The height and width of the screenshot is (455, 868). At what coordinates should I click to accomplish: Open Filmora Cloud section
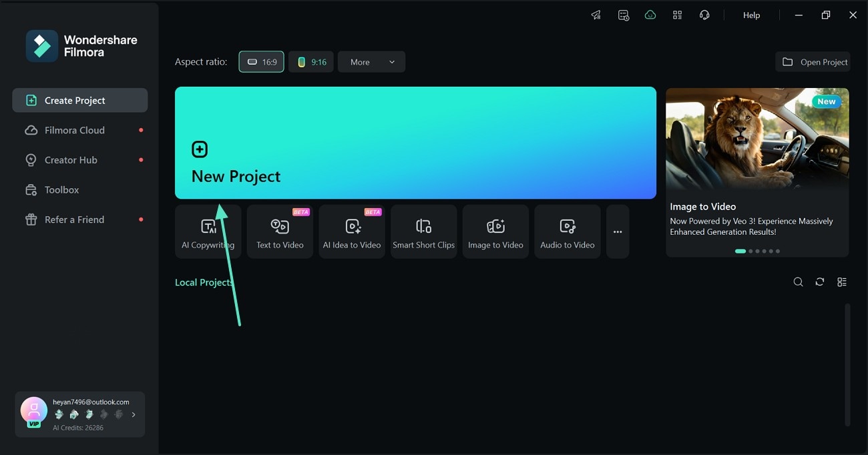tap(80, 130)
